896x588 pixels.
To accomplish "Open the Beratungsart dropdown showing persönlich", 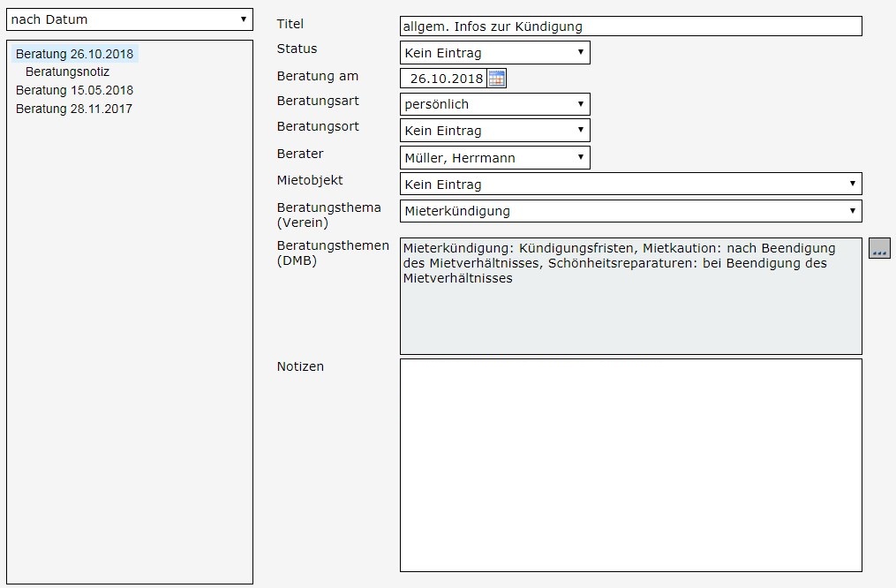I will coord(495,104).
